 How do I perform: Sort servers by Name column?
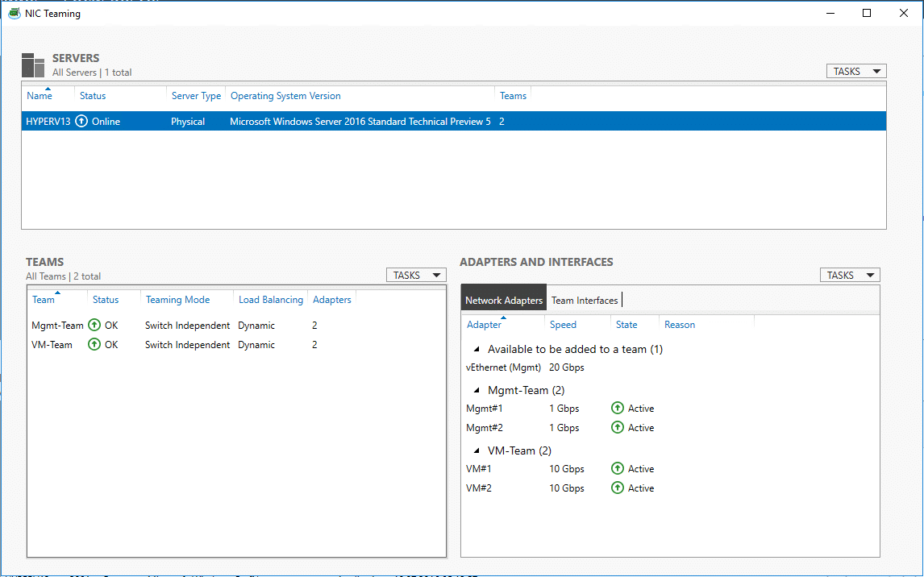tap(40, 96)
